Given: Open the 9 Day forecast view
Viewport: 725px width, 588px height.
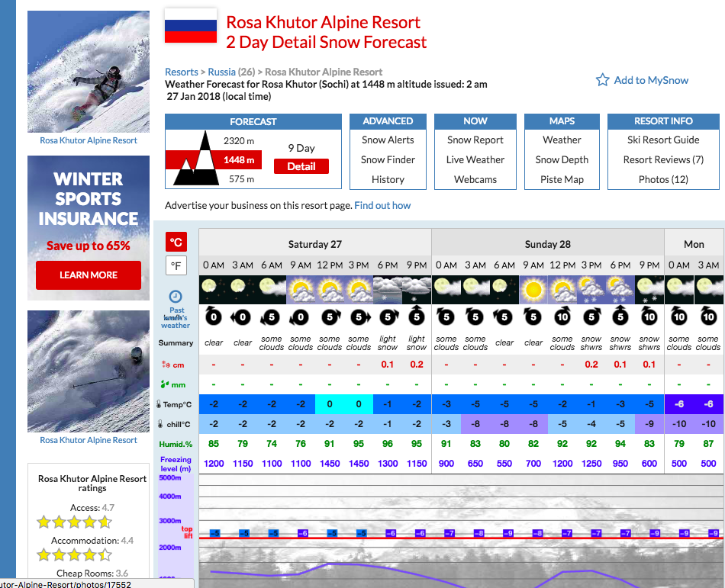Looking at the screenshot, I should click(301, 148).
